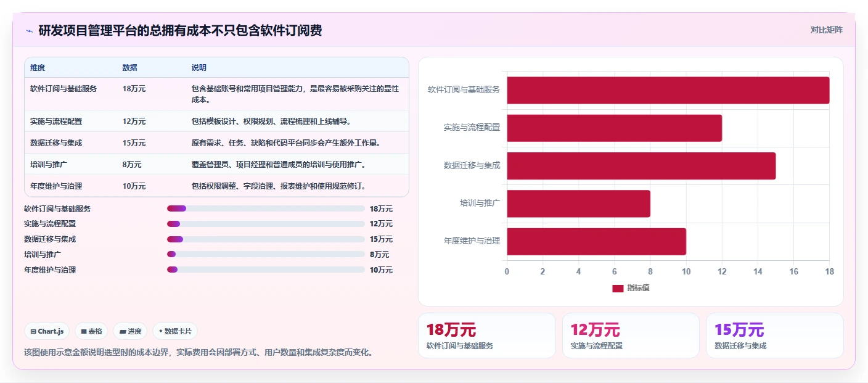Click table row label 年度维护与治理
The height and width of the screenshot is (383, 868).
point(56,186)
